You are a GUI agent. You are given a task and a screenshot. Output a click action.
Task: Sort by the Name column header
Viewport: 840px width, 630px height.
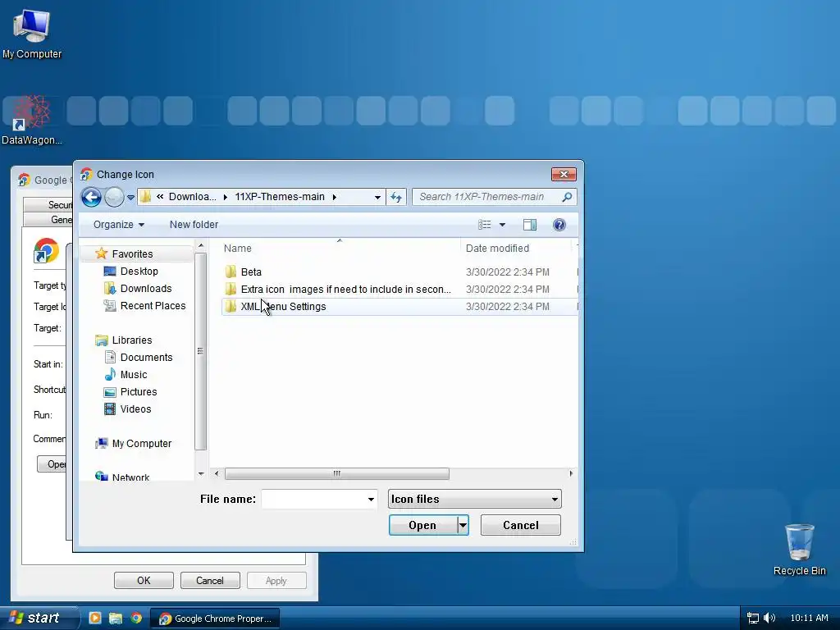[237, 248]
